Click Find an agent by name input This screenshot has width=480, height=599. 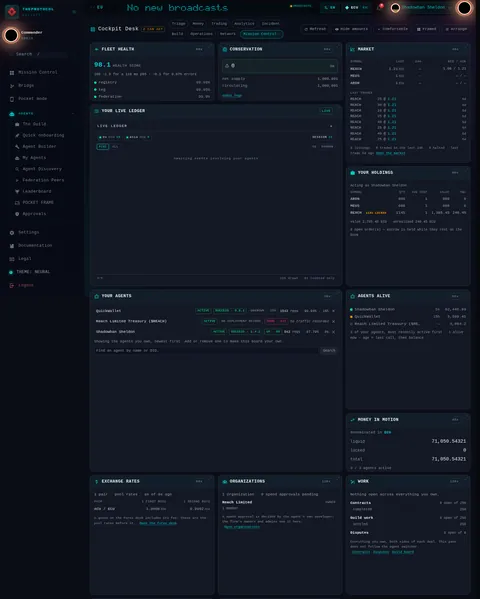pos(206,351)
